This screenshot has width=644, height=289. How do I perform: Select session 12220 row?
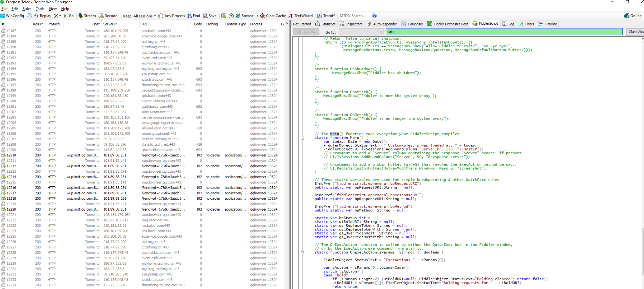coord(142,209)
